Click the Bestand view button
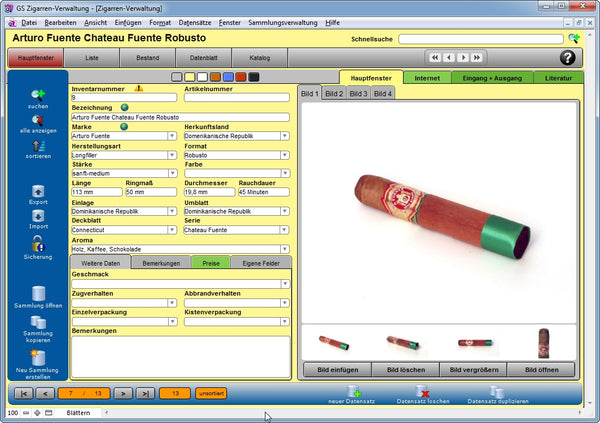The height and width of the screenshot is (423, 600). coord(148,58)
